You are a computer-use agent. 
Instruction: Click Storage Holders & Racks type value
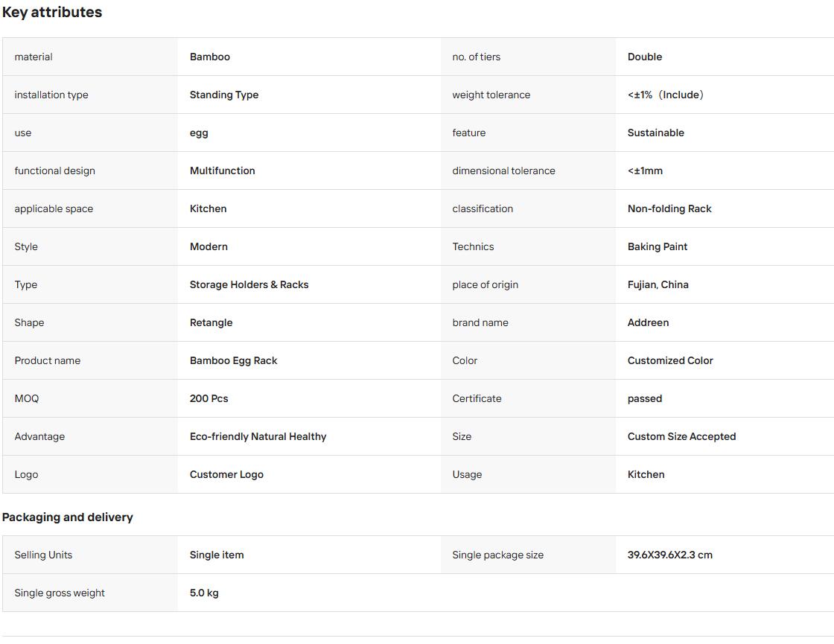pyautogui.click(x=249, y=284)
